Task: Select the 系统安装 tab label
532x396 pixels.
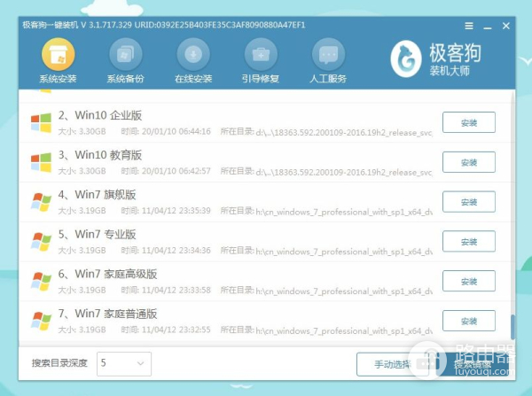Action: [58, 79]
